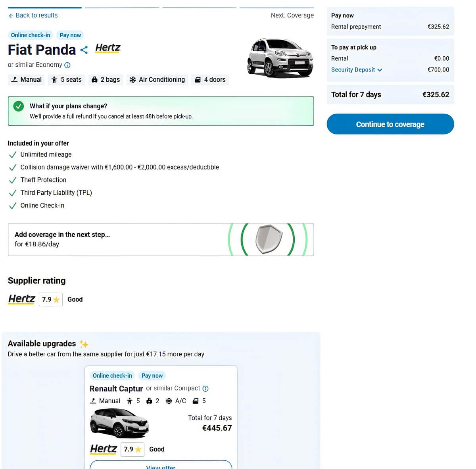The image size is (476, 469).
Task: Click the Hertz logo under Supplier rating
Action: [x=22, y=299]
